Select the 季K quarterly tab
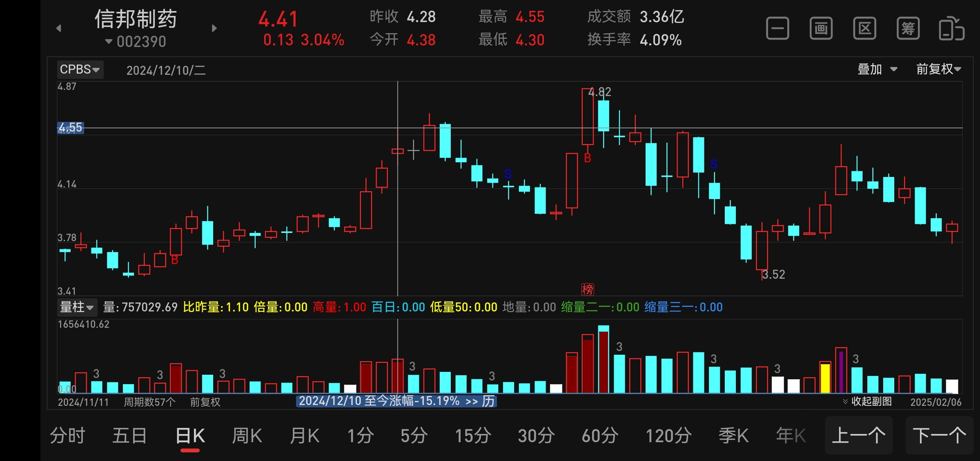The width and height of the screenshot is (980, 461). point(734,436)
